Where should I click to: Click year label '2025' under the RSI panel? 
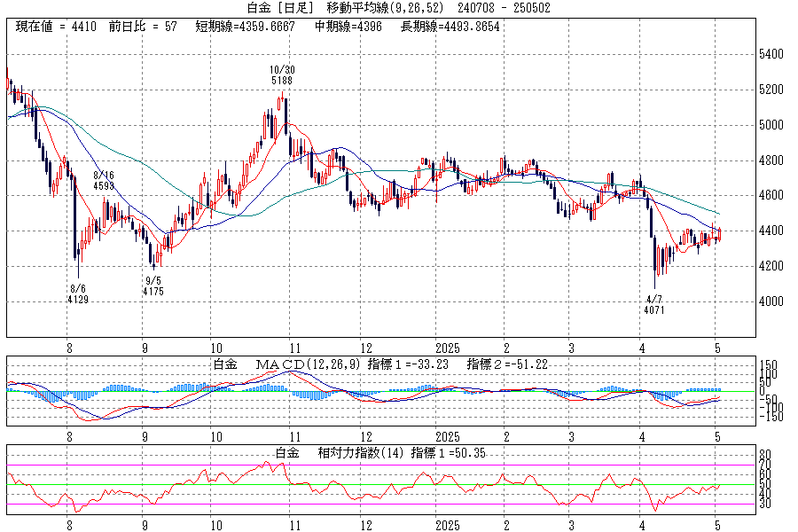(448, 525)
